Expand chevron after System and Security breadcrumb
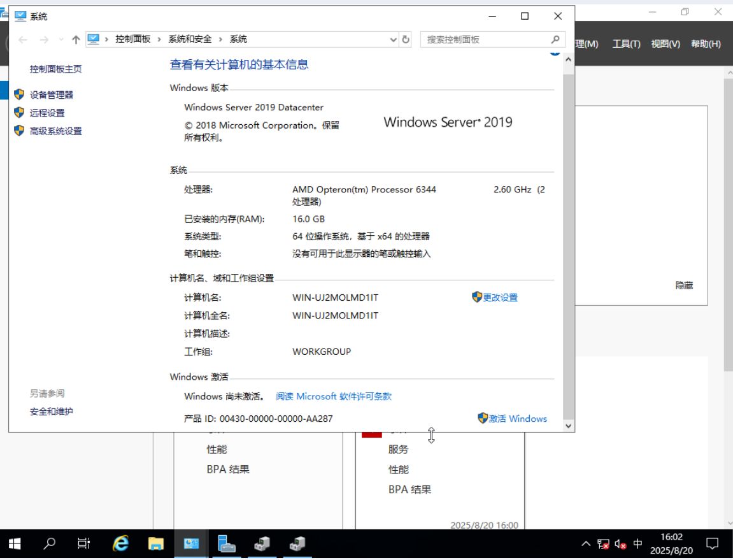This screenshot has height=560, width=733. (220, 39)
